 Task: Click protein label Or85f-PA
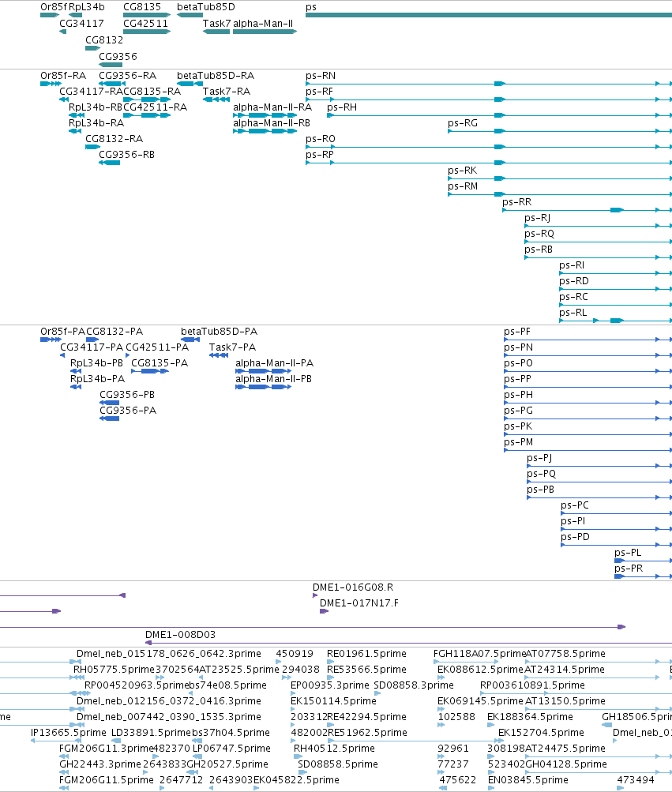62,332
